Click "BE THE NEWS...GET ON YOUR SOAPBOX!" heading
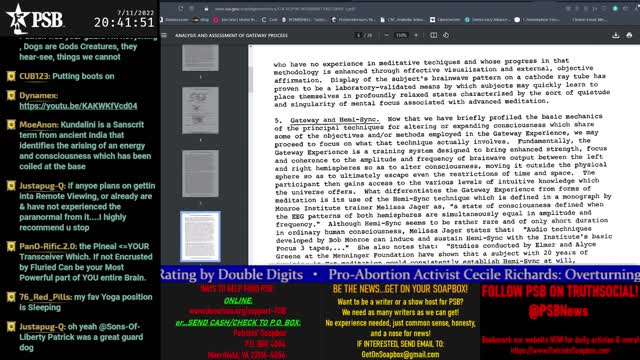The width and height of the screenshot is (640, 360). click(x=400, y=289)
